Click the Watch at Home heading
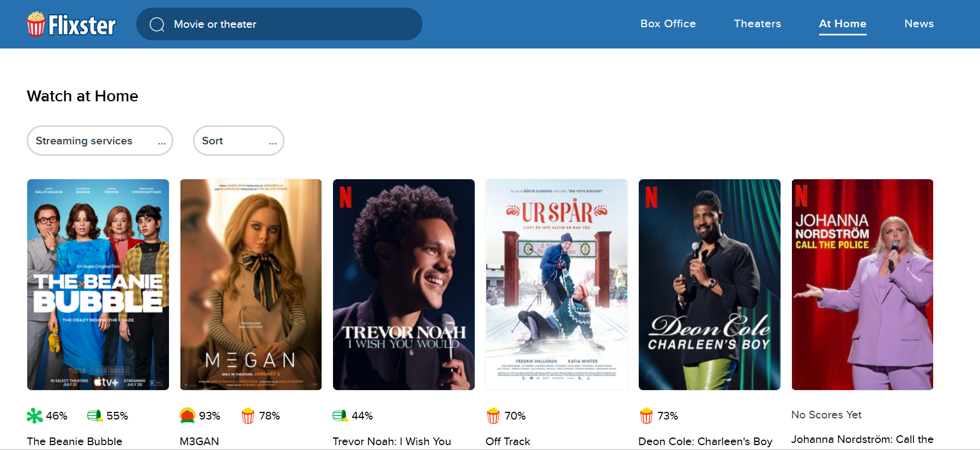Screen dimensions: 980x450 pos(83,96)
